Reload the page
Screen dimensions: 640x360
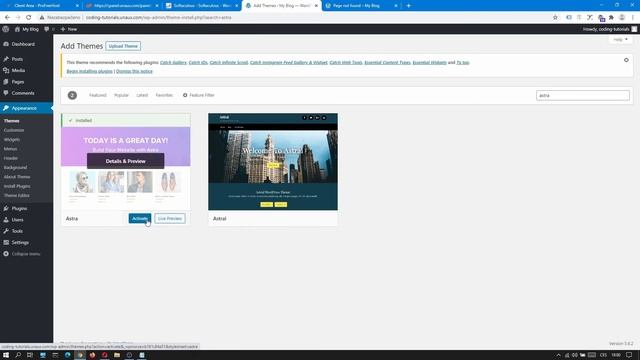pos(29,18)
